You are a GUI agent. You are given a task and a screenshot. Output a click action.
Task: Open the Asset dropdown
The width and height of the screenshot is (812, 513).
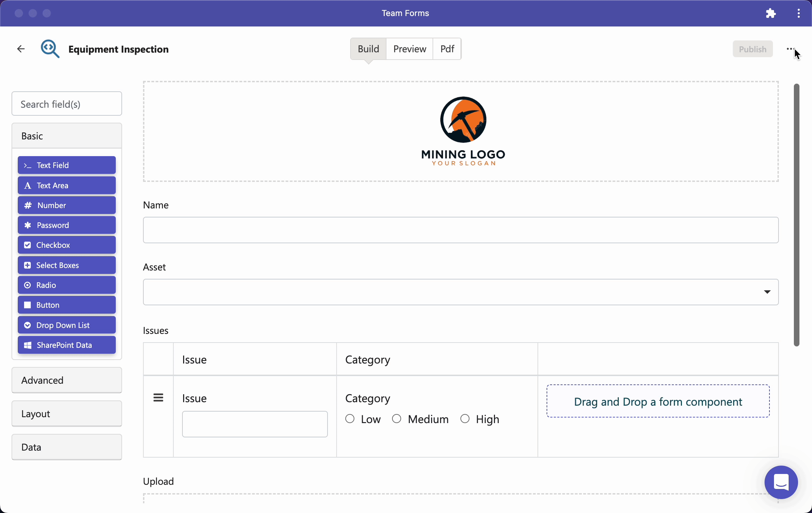[461, 292]
